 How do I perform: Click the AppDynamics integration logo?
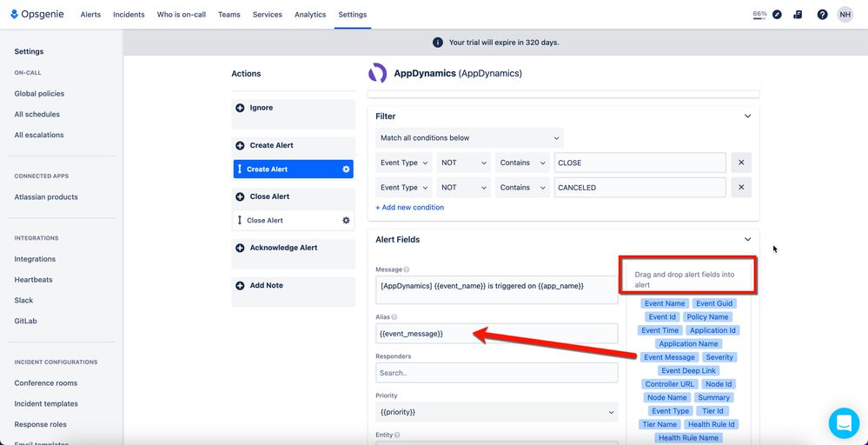378,73
